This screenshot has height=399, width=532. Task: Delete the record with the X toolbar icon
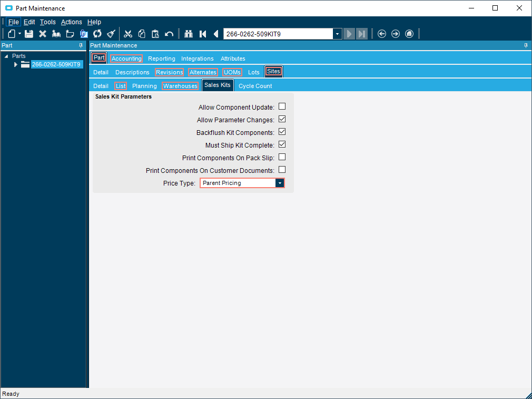coord(43,34)
